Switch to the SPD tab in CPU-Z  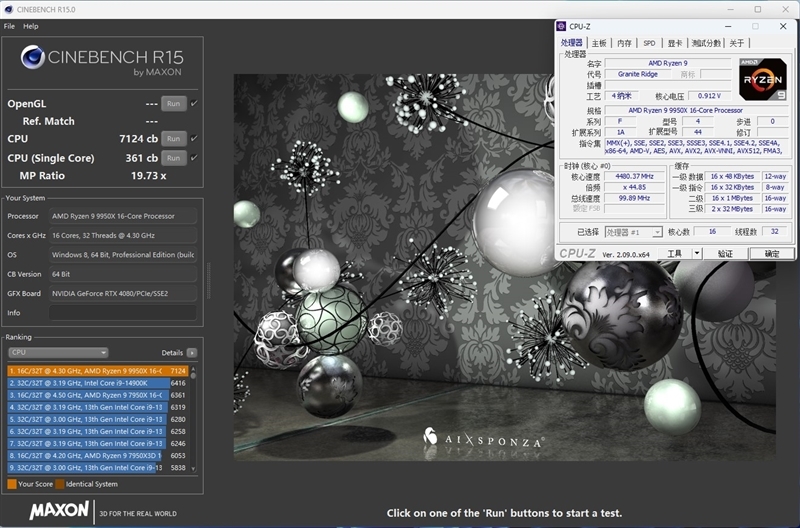click(649, 43)
